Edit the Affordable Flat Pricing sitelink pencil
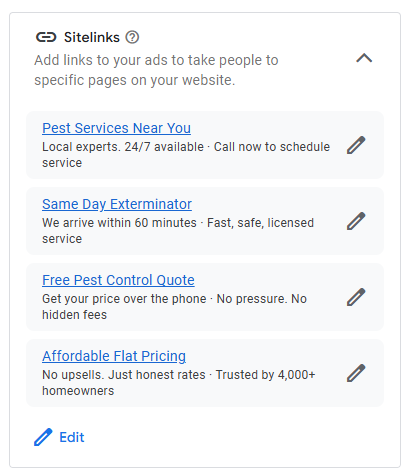 tap(356, 373)
